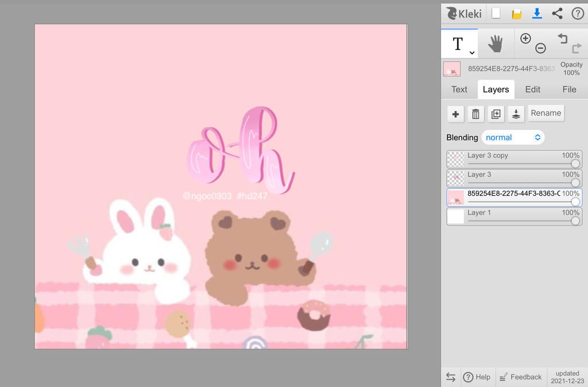Click the Rename button
The width and height of the screenshot is (588, 387).
click(x=546, y=113)
